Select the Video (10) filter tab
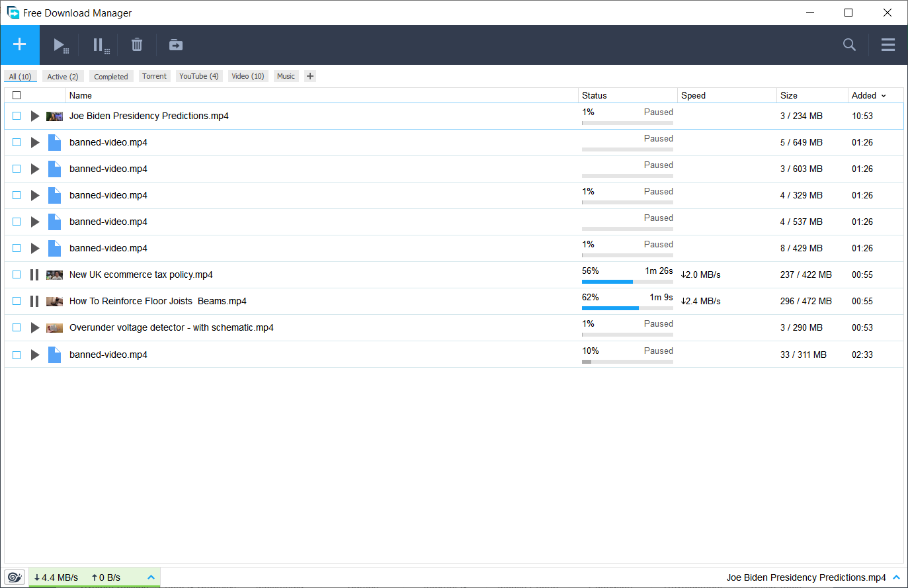Screen dimensions: 908x588 point(248,76)
